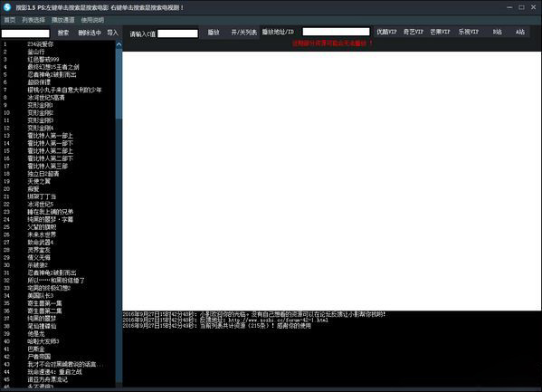Screen dimensions: 542x392
Task: Click the 搜索 button
Action: pyautogui.click(x=63, y=33)
